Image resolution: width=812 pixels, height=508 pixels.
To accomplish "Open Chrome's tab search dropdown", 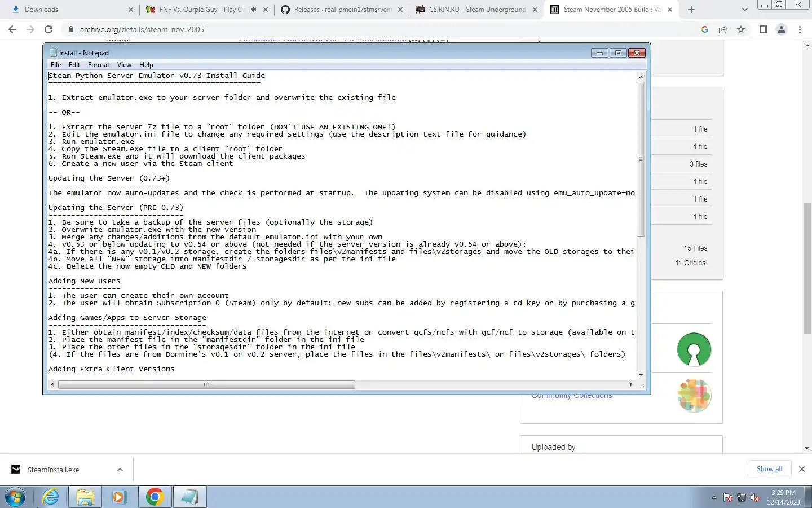I will tap(744, 10).
